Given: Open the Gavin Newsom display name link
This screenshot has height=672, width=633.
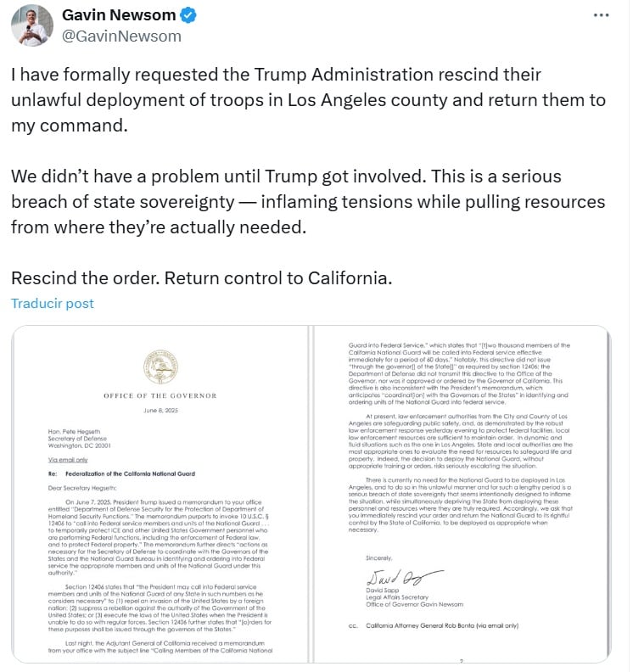Looking at the screenshot, I should (119, 15).
